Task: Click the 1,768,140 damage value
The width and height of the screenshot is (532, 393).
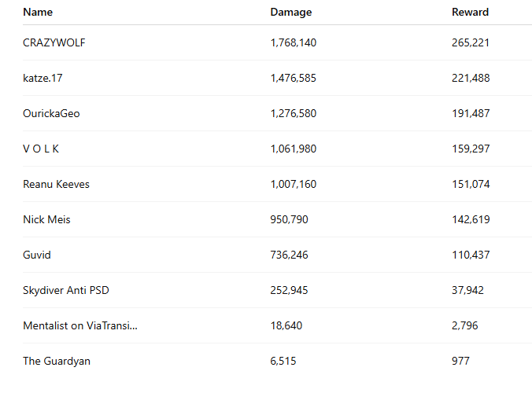Action: [x=293, y=42]
